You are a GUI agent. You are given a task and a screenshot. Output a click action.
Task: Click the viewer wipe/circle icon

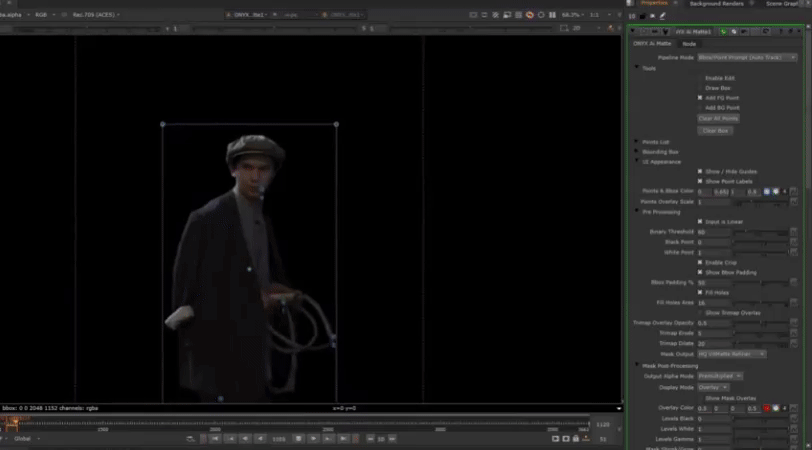(x=541, y=15)
